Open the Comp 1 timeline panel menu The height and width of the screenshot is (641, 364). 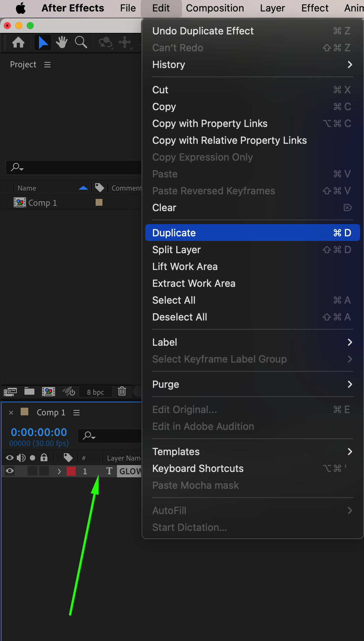[x=76, y=413]
